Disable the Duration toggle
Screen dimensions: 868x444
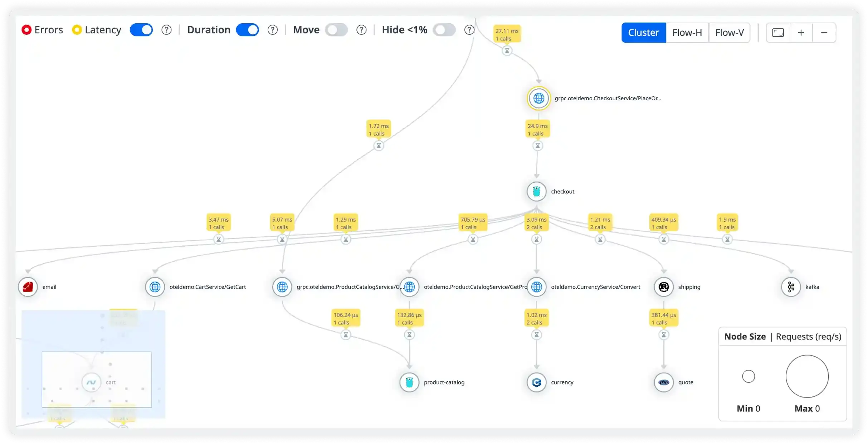tap(248, 30)
